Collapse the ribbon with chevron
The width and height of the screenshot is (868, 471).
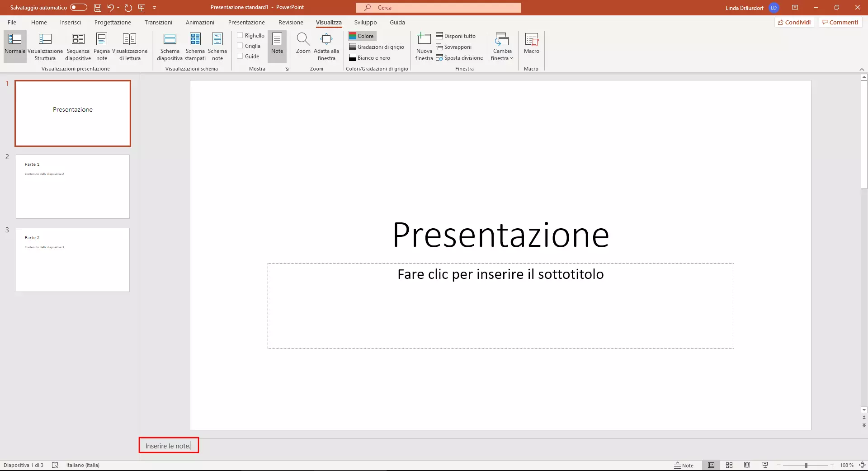click(862, 69)
